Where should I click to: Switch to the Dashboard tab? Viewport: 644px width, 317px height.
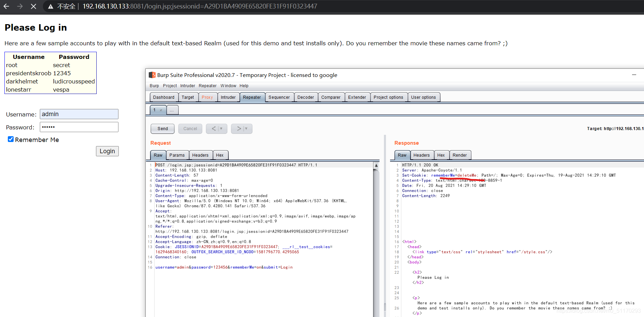[x=164, y=97]
